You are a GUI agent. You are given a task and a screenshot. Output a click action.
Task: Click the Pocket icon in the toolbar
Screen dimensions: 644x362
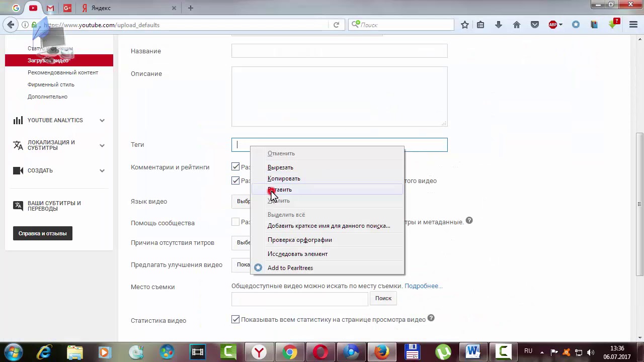pyautogui.click(x=535, y=25)
